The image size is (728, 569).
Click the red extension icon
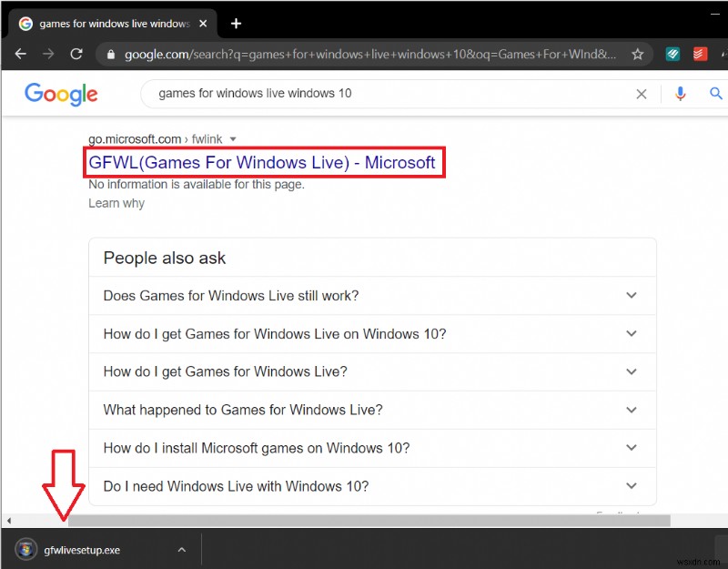(700, 54)
